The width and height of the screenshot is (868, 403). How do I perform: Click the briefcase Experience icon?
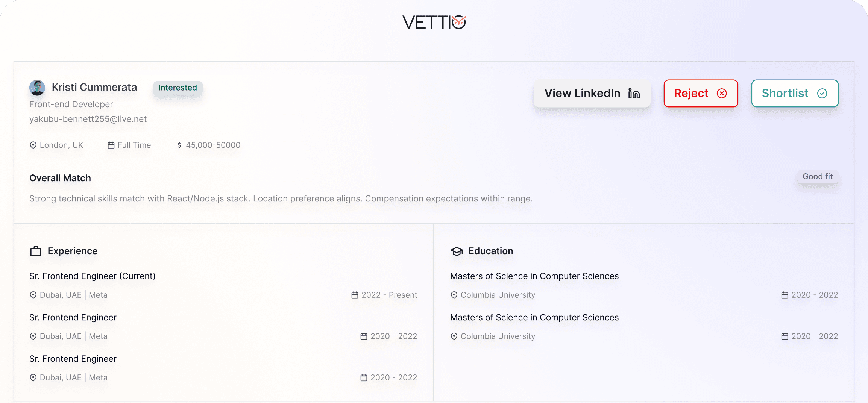[36, 251]
